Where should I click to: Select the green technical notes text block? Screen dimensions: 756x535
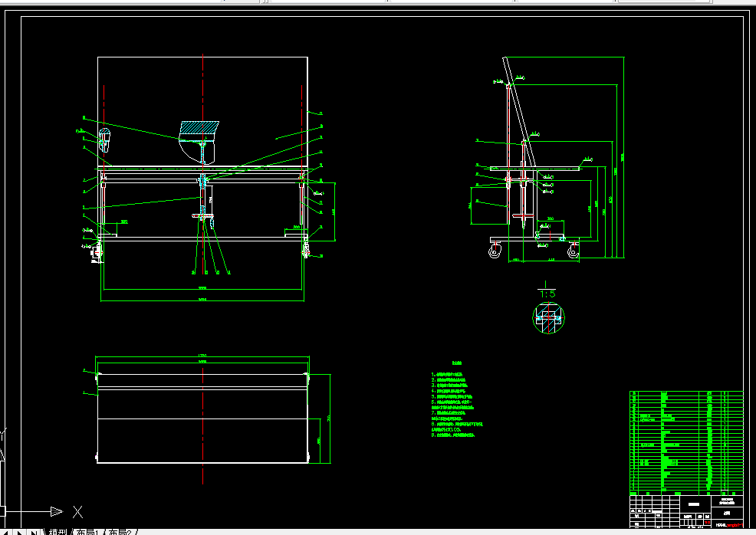pyautogui.click(x=456, y=400)
